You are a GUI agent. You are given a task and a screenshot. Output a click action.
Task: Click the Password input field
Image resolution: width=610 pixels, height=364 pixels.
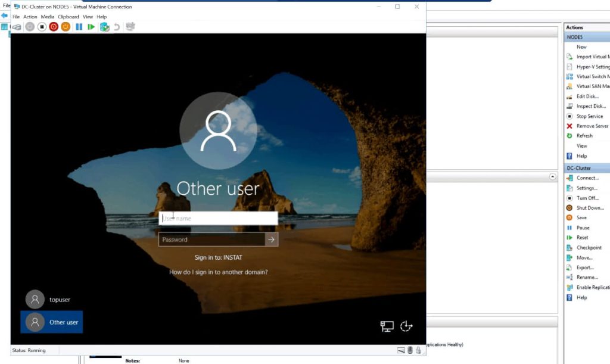211,239
